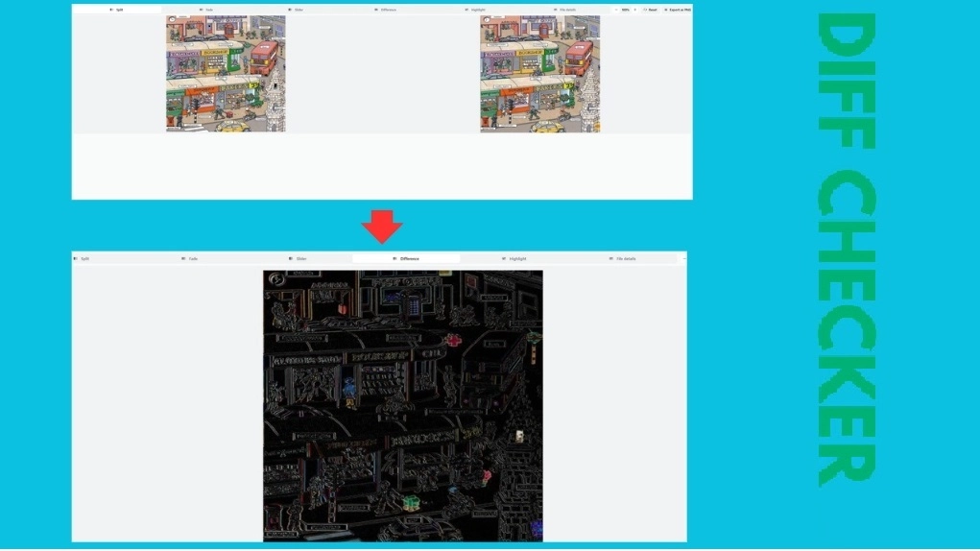Click the zoom in plus icon in upper toolbar
980x551 pixels.
point(635,10)
